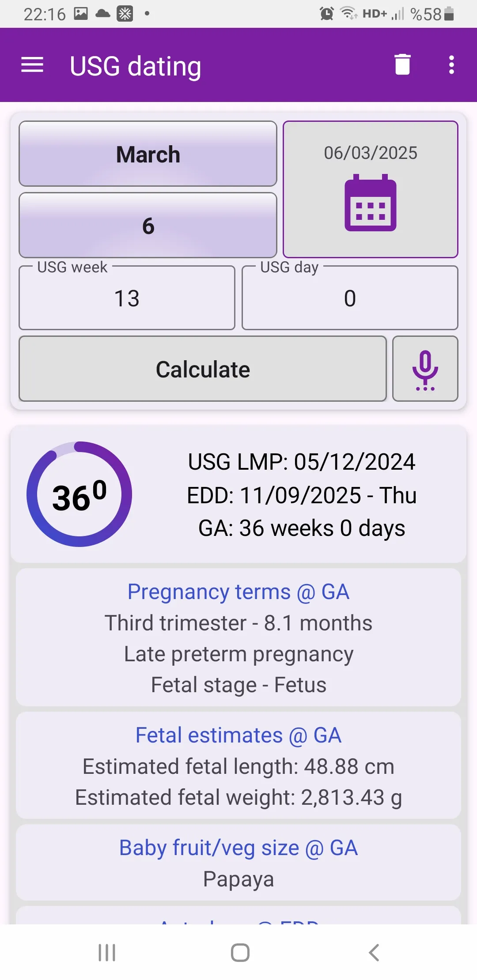
Task: Open the calendar date picker icon
Action: [370, 204]
